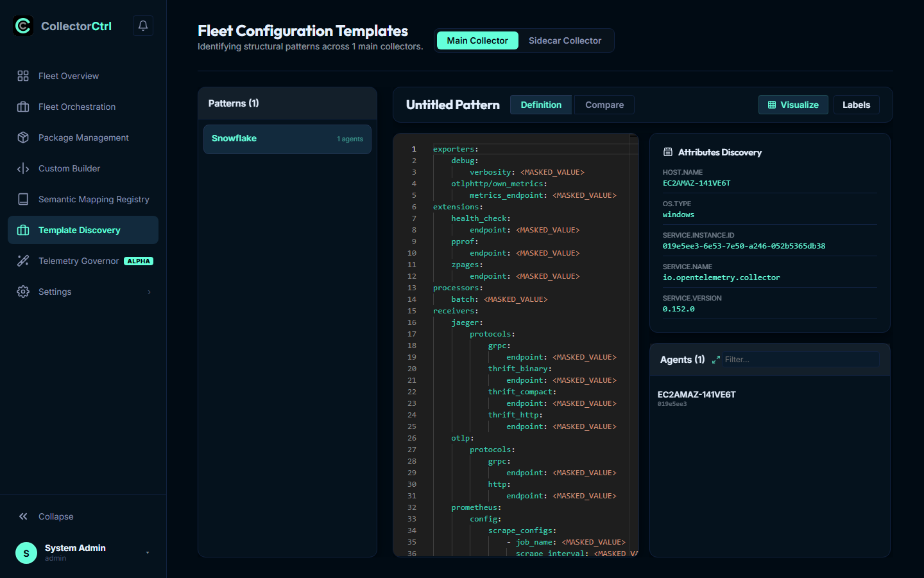The image size is (924, 578).
Task: Click the jaeger: line in the editor
Action: click(x=467, y=322)
